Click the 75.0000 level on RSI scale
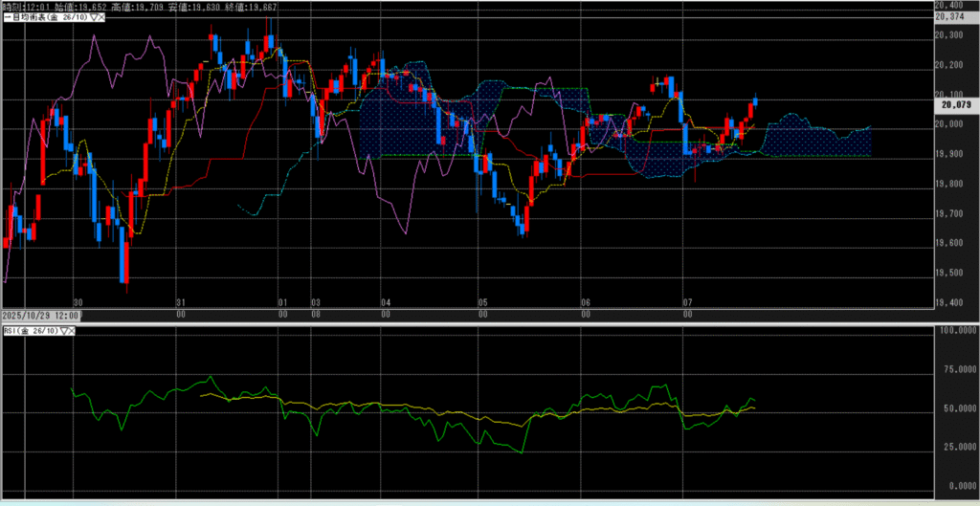 pos(955,367)
